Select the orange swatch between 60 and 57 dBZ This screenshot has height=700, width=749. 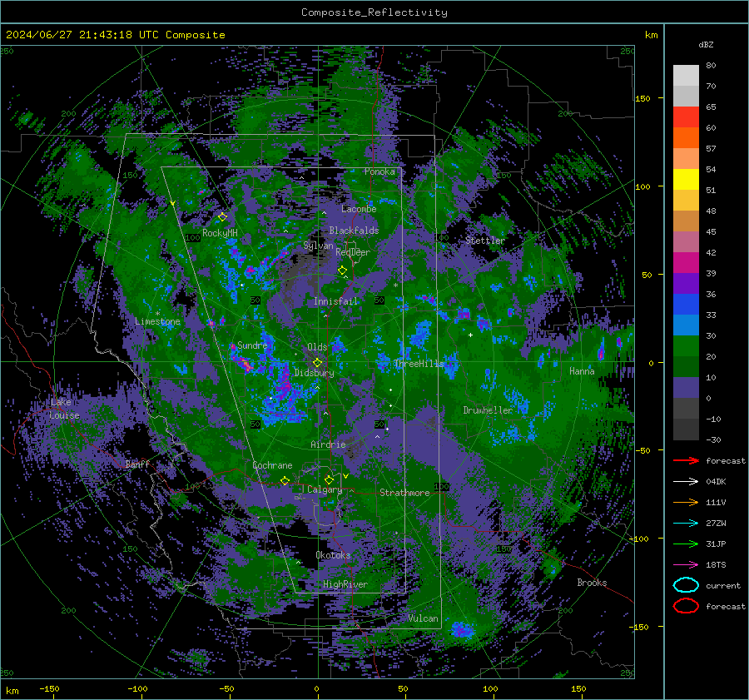click(x=686, y=137)
